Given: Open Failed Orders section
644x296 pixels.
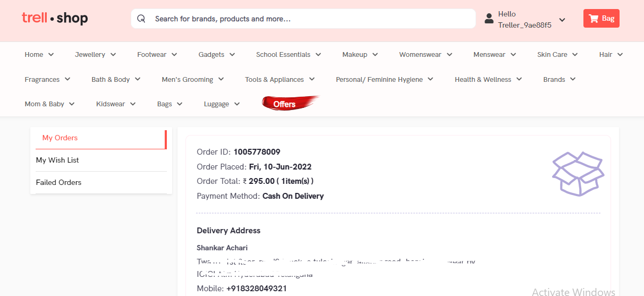Looking at the screenshot, I should pyautogui.click(x=58, y=182).
